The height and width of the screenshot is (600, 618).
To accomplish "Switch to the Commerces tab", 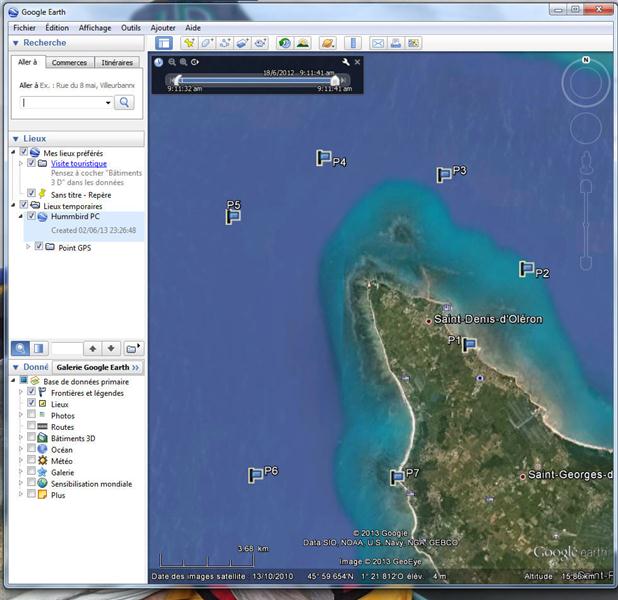I will tap(69, 63).
